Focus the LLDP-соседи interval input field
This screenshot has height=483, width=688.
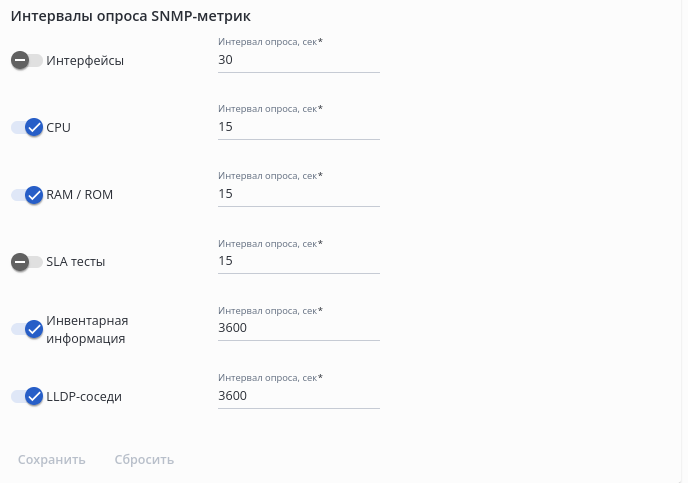coord(298,396)
